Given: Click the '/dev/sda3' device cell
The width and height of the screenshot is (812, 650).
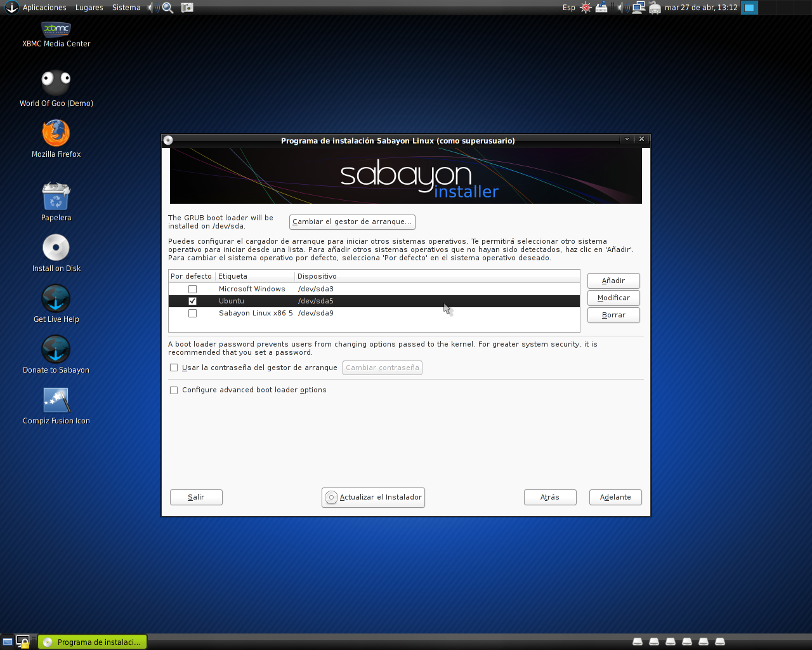Looking at the screenshot, I should point(315,289).
